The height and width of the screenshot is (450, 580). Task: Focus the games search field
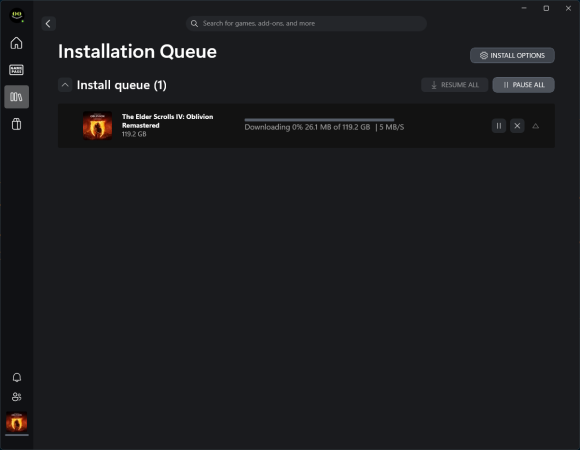(306, 24)
